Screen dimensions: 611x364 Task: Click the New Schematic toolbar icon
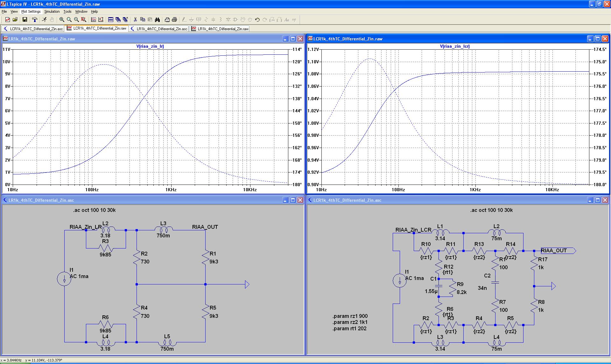coord(8,20)
